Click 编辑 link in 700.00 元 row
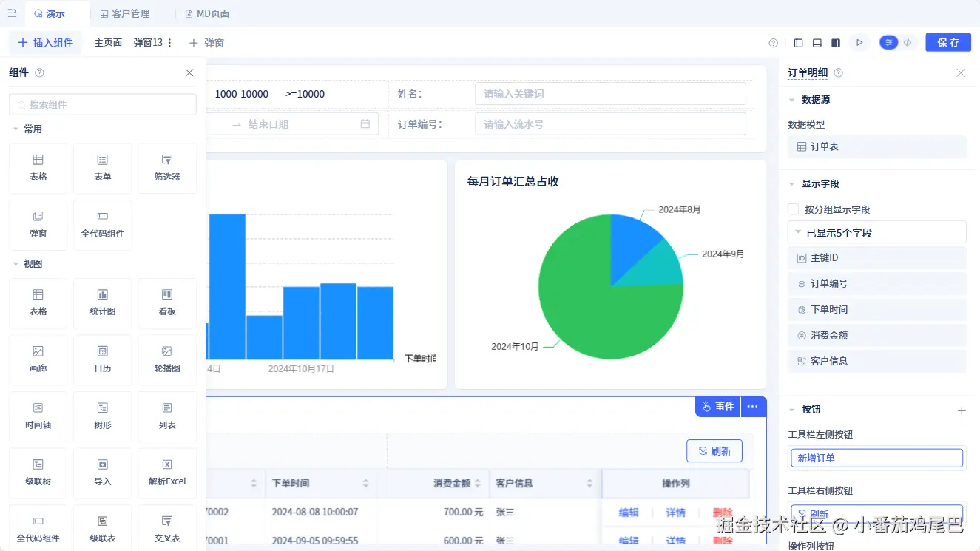The height and width of the screenshot is (551, 980). point(629,513)
